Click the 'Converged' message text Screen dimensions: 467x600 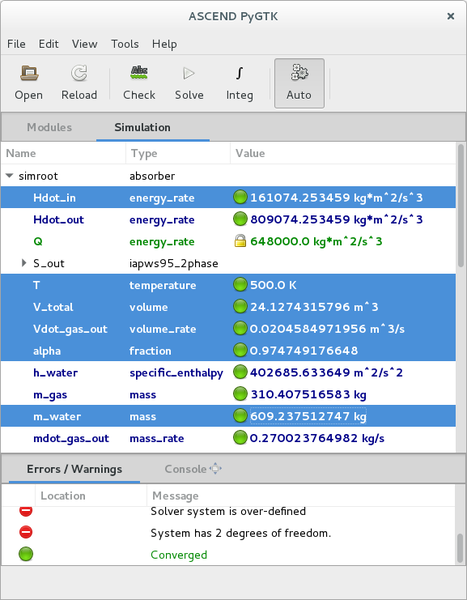point(179,555)
